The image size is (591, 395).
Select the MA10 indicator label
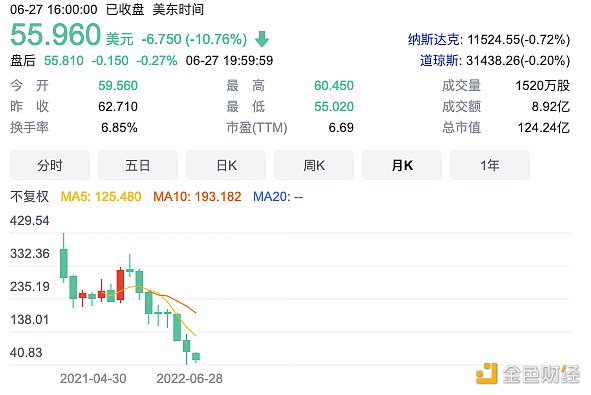197,196
